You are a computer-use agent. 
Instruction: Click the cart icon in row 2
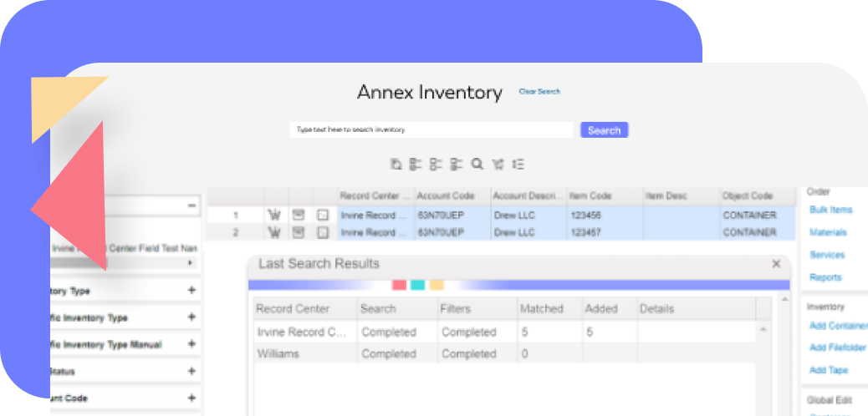[274, 232]
